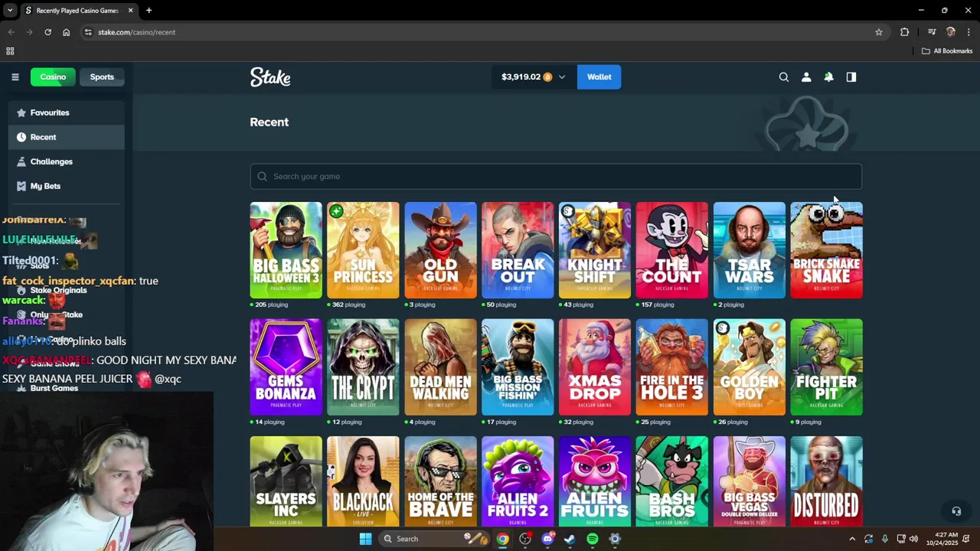The image size is (980, 551).
Task: Open the taskbar clock and date
Action: point(946,539)
